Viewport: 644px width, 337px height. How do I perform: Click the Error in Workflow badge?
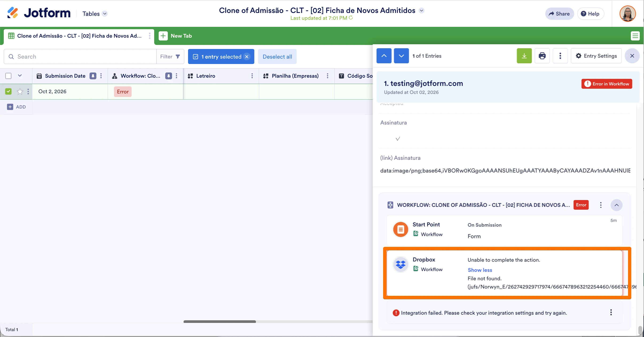point(607,84)
